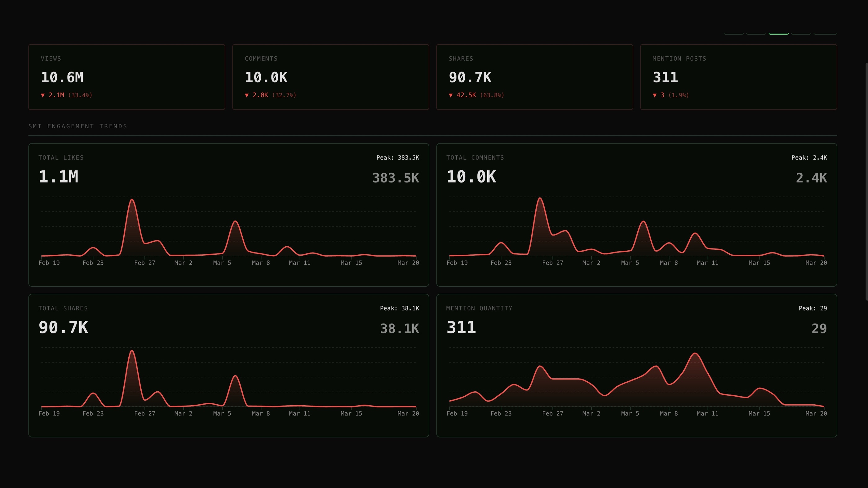868x488 pixels.
Task: Click the red decrease arrow on the SHARES card
Action: click(x=451, y=95)
